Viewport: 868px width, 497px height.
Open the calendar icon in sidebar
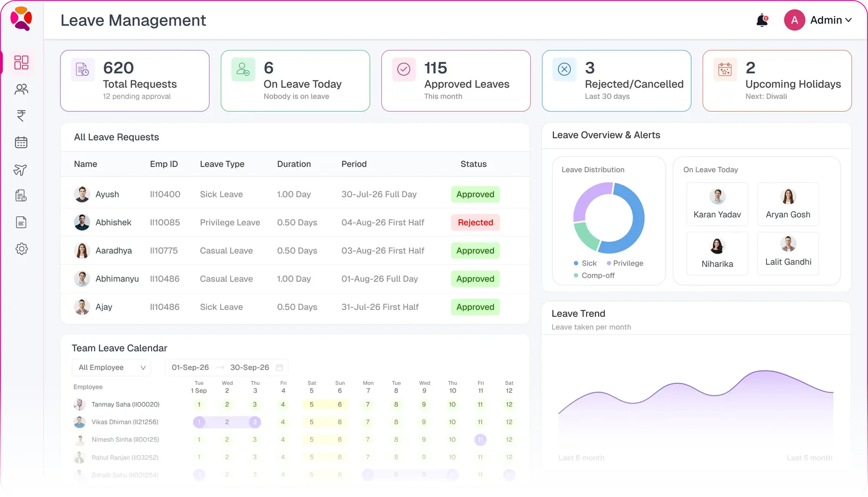(21, 142)
